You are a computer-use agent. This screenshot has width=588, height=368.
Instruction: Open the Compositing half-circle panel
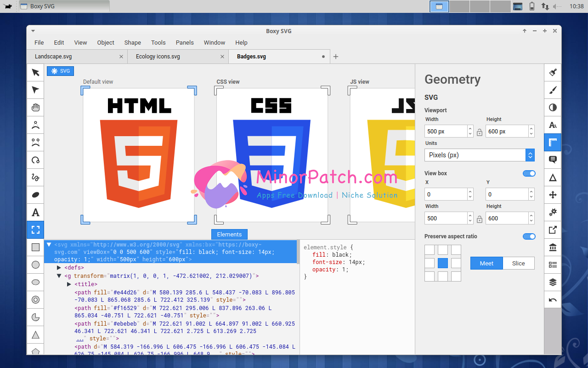[x=553, y=107]
